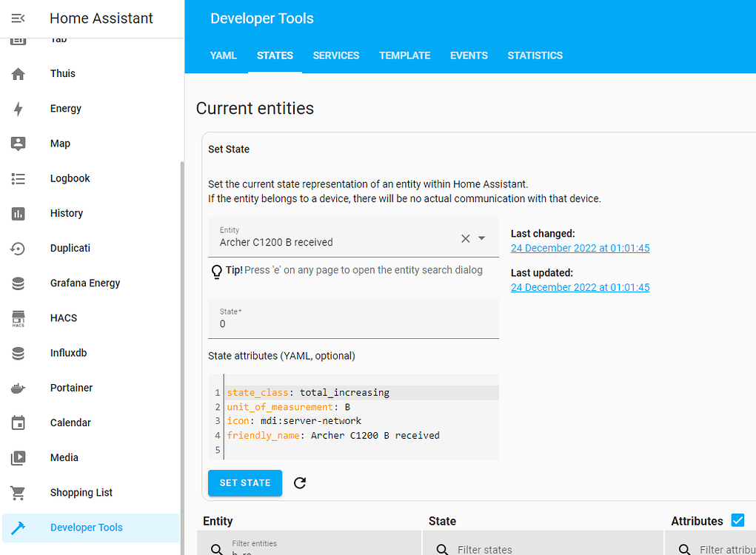Image resolution: width=756 pixels, height=555 pixels.
Task: Click the refresh icon beside Set State
Action: 300,482
